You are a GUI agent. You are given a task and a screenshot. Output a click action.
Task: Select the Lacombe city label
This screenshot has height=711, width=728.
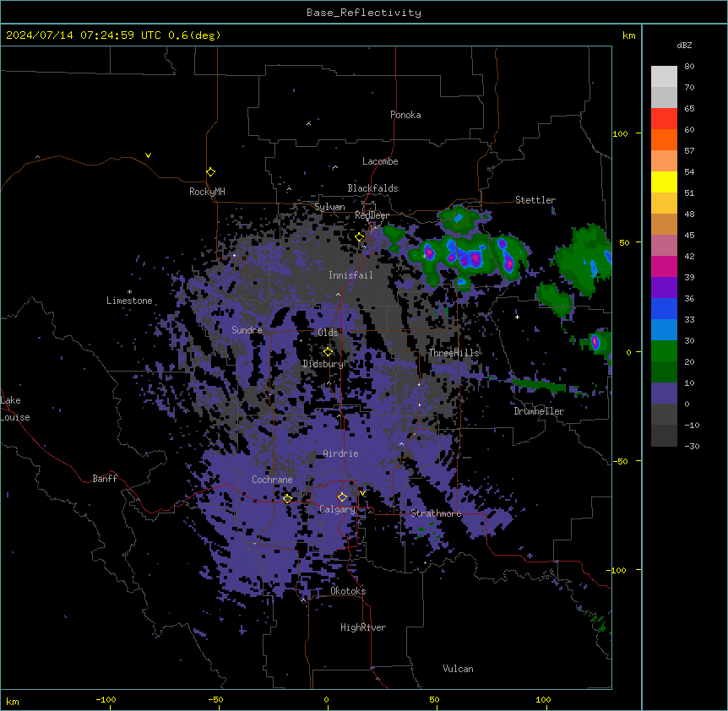point(380,161)
